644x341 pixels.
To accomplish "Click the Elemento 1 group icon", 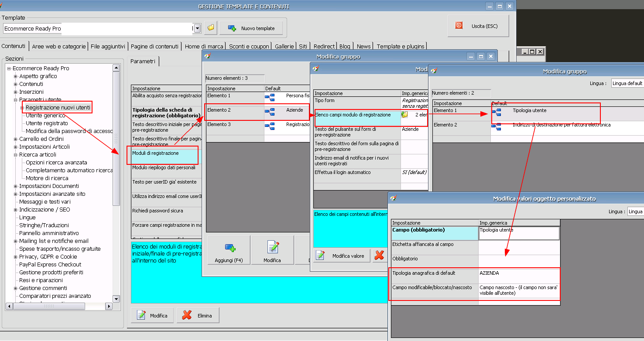I will [x=270, y=96].
